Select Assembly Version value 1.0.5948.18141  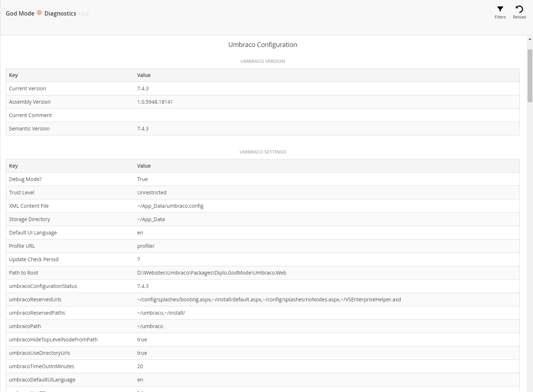(155, 102)
